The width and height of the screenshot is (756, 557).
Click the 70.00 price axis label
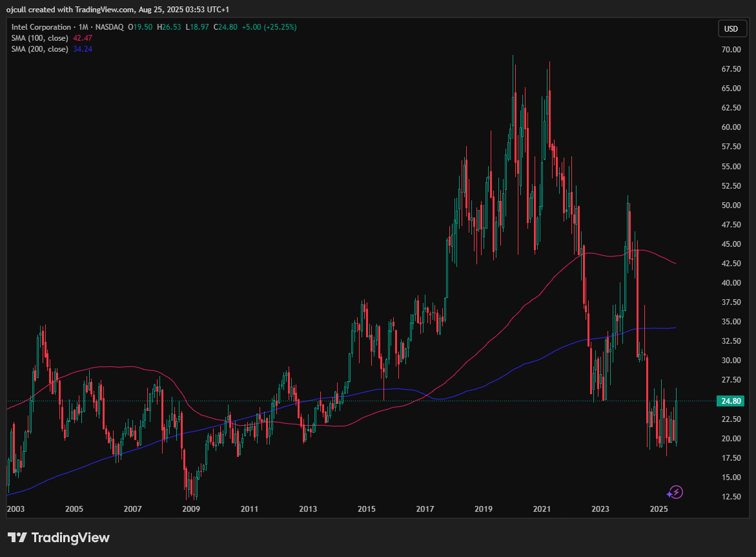pos(731,49)
